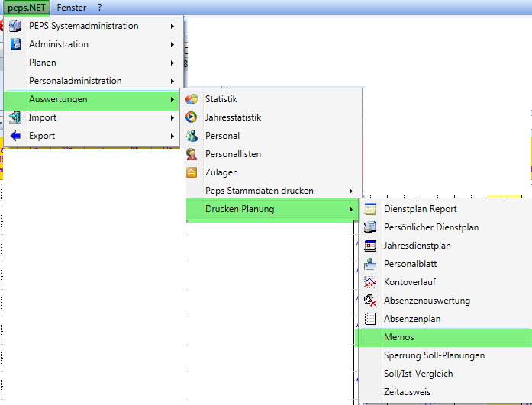Choose Kontoverlauf entry

click(x=446, y=282)
